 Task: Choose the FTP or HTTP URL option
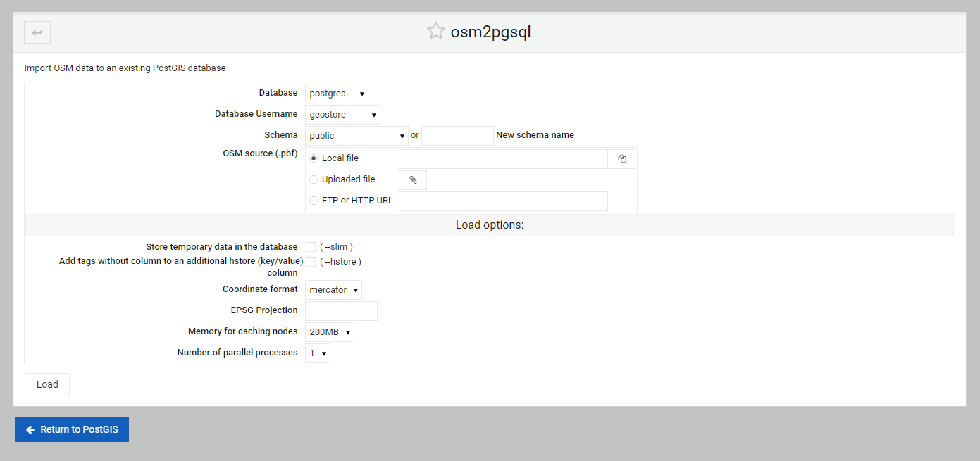click(x=314, y=201)
